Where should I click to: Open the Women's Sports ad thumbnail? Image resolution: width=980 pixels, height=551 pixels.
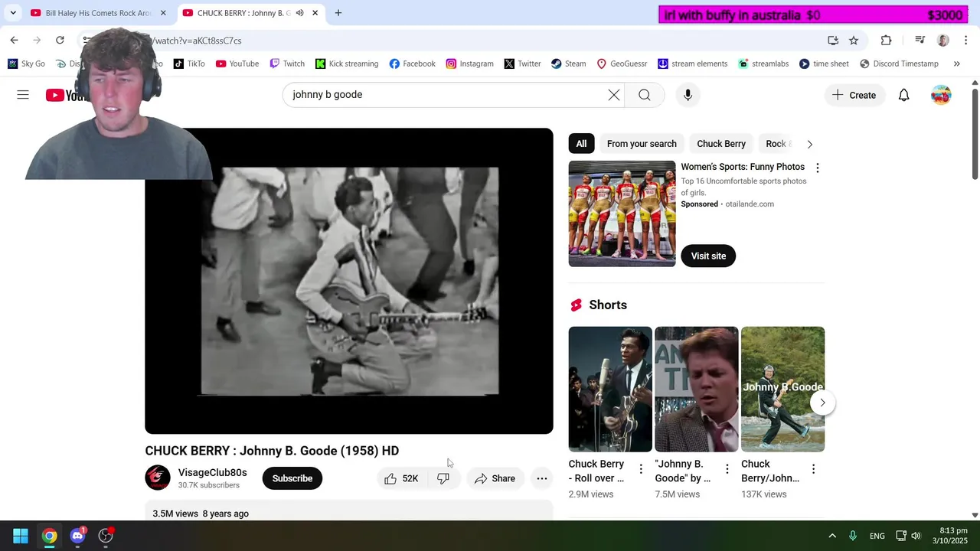click(622, 214)
